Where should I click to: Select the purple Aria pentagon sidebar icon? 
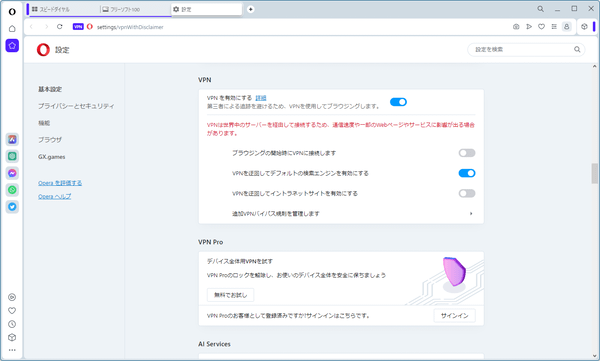(12, 46)
